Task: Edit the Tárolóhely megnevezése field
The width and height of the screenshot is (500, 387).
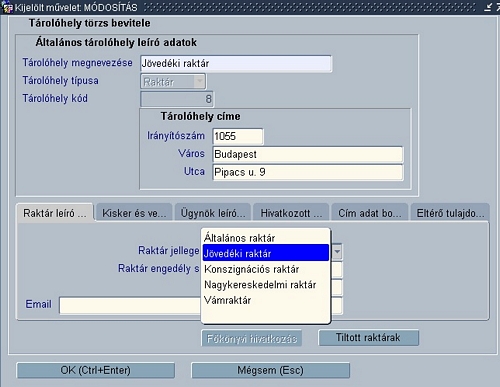Action: pyautogui.click(x=236, y=64)
